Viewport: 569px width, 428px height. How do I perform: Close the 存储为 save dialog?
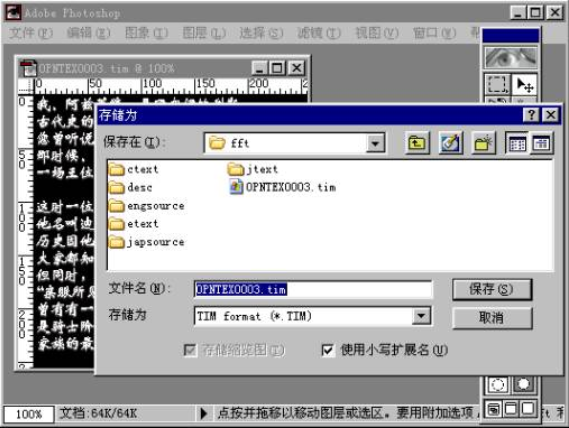pos(550,115)
